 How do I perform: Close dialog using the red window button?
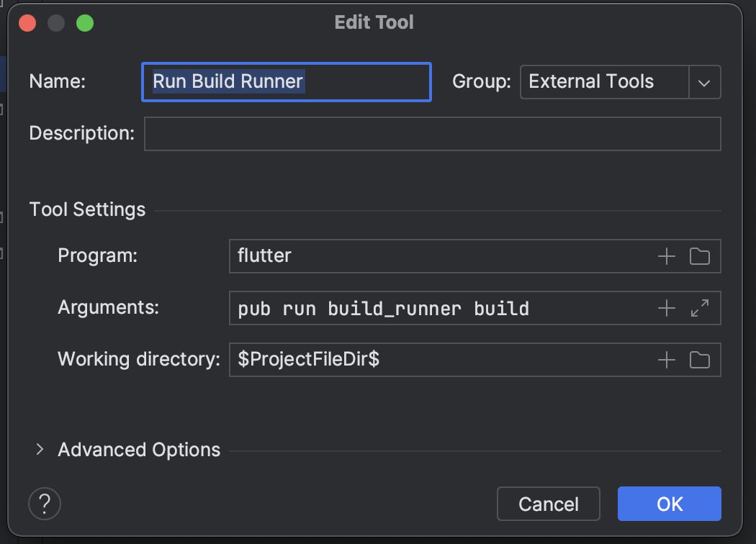coord(28,23)
